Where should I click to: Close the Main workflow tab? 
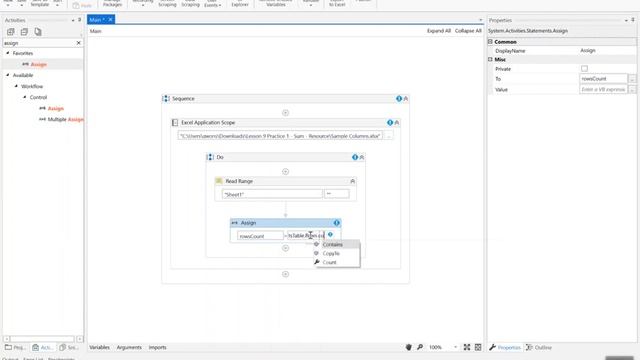[110, 20]
